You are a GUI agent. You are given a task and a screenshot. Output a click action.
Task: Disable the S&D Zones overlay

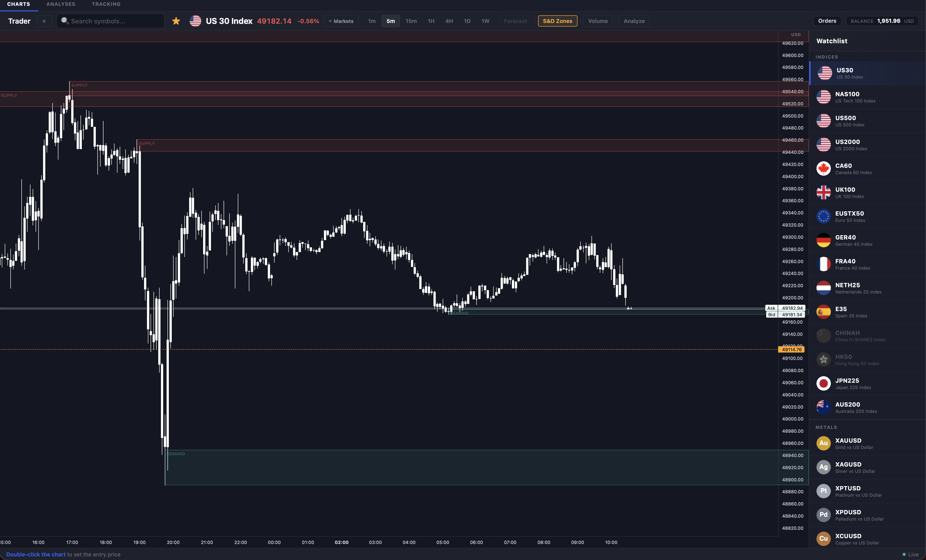point(557,21)
